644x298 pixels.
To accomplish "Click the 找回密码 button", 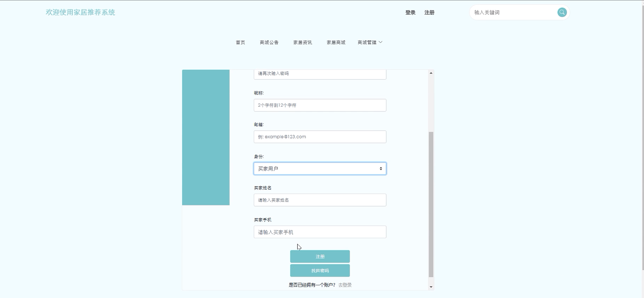I will (320, 270).
